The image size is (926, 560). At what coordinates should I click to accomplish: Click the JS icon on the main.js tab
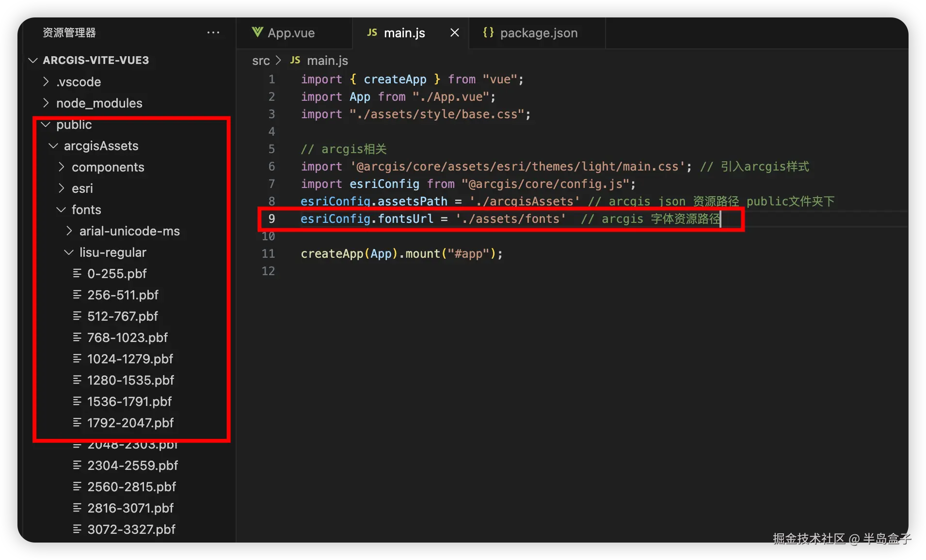[372, 32]
